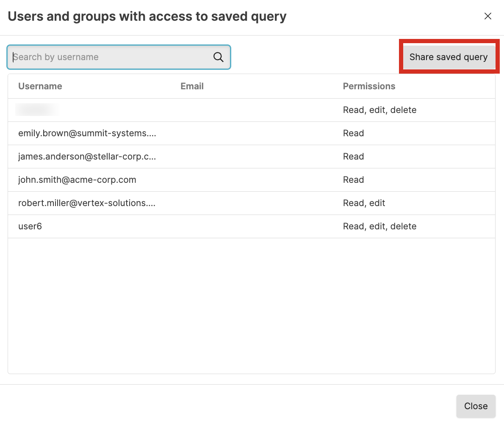
Task: Focus the Search by username field
Action: (110, 57)
